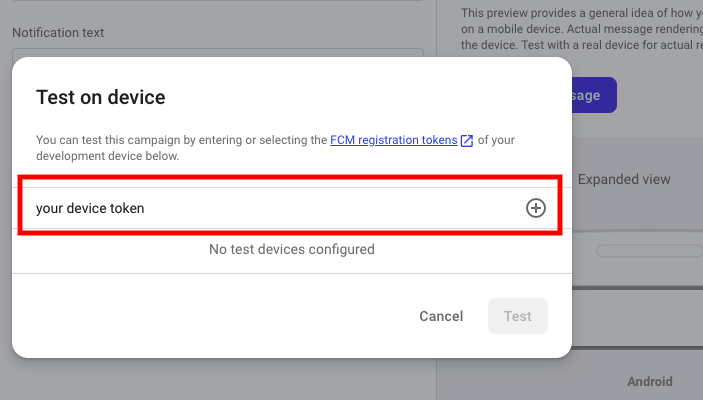This screenshot has width=703, height=400.
Task: Select the Android preview tab
Action: (649, 381)
